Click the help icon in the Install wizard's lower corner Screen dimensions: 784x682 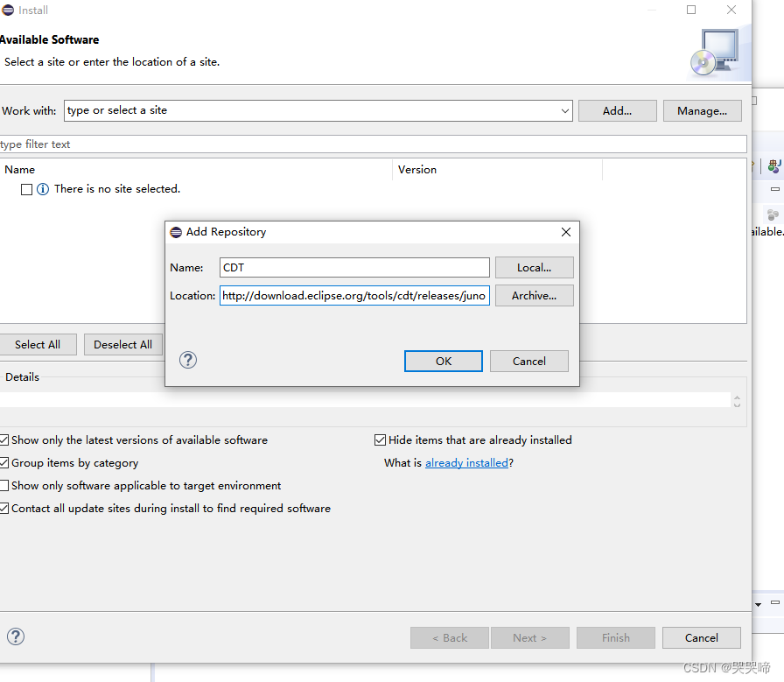tap(16, 636)
